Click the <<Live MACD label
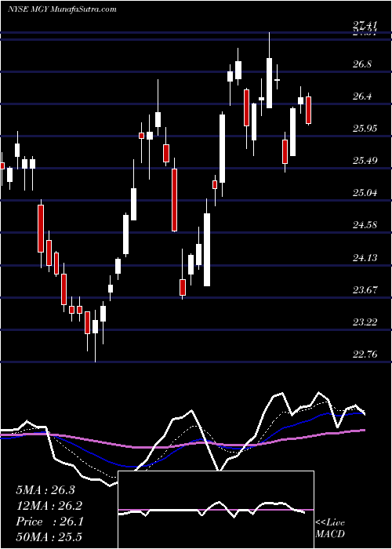The width and height of the screenshot is (392, 549). coord(330,529)
